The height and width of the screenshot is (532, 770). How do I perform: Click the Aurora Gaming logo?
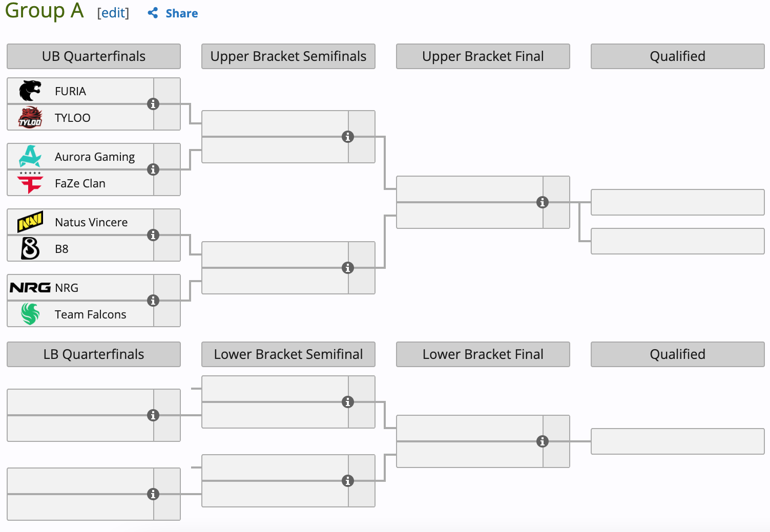point(30,156)
